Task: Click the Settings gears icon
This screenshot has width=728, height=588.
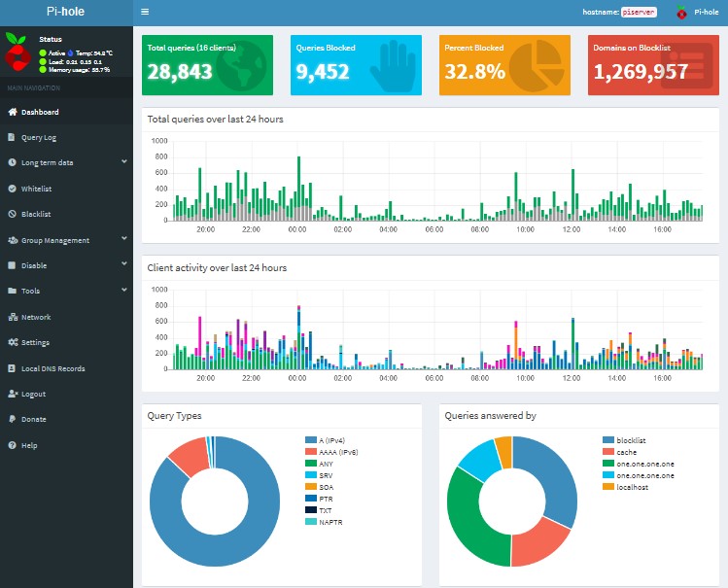Action: (x=12, y=342)
